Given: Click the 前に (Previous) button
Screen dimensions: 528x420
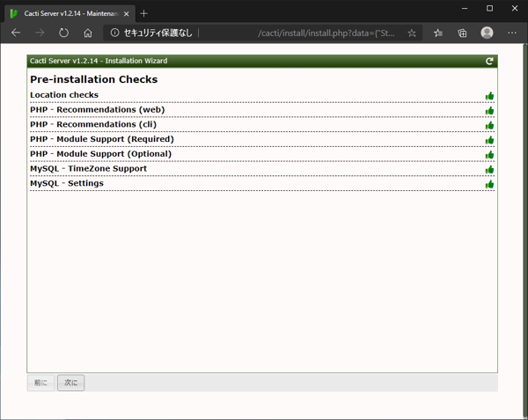Looking at the screenshot, I should click(40, 383).
